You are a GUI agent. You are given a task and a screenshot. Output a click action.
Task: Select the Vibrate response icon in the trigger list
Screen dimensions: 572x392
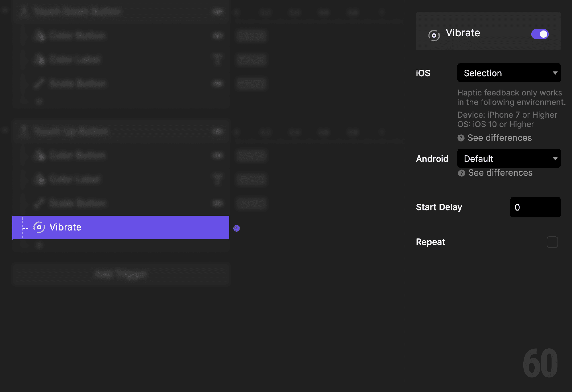point(39,227)
